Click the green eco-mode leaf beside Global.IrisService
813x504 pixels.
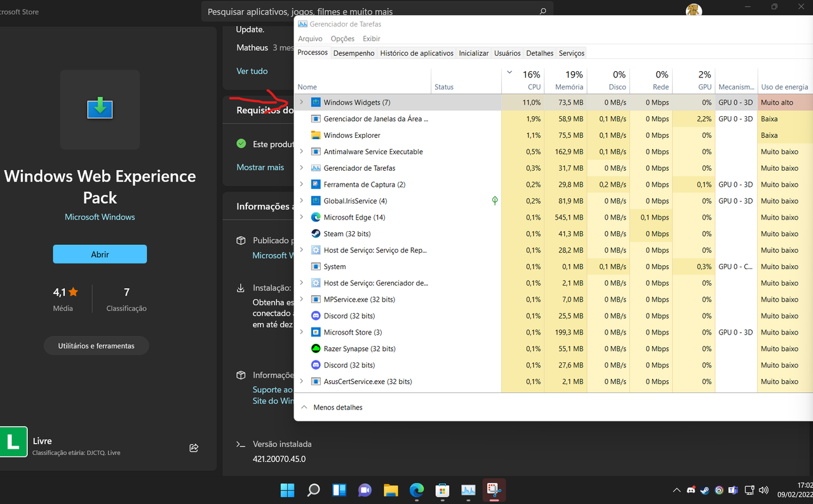point(495,201)
